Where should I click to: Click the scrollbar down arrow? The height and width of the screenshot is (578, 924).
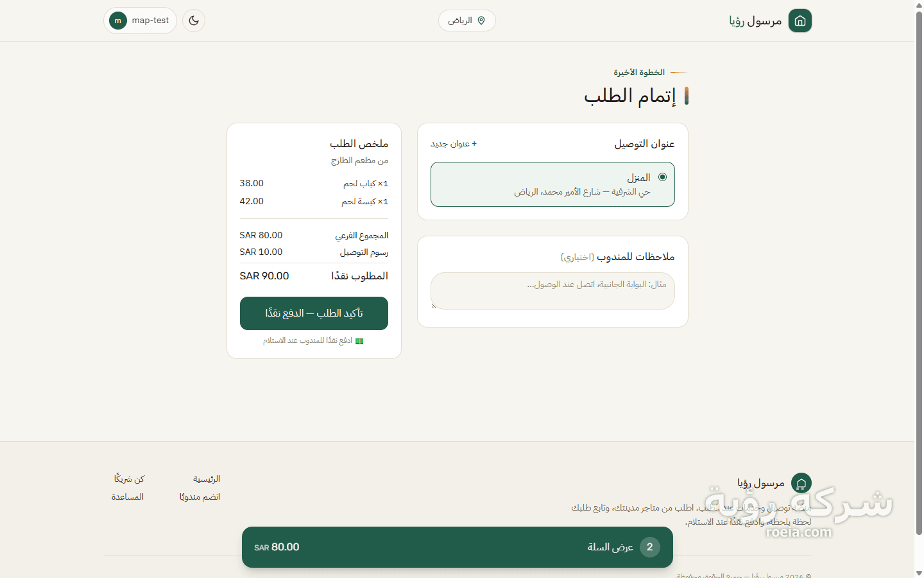[919, 573]
